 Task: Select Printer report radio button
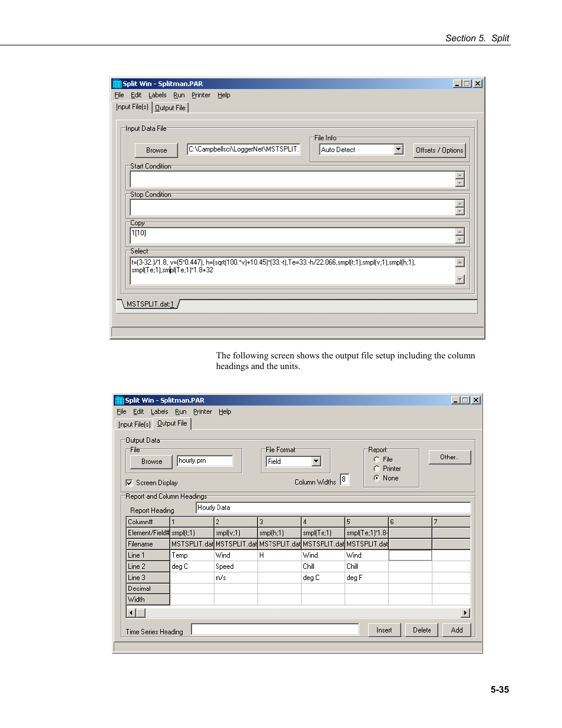(x=376, y=469)
